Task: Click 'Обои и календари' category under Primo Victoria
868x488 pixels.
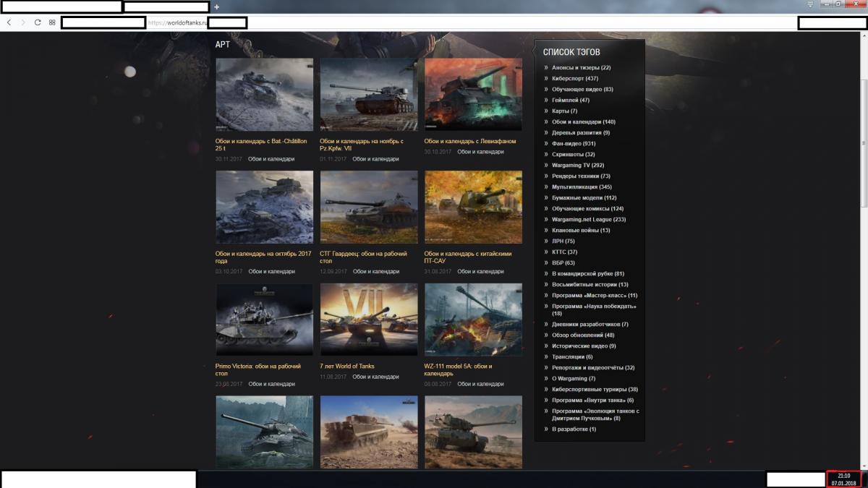Action: [x=271, y=384]
